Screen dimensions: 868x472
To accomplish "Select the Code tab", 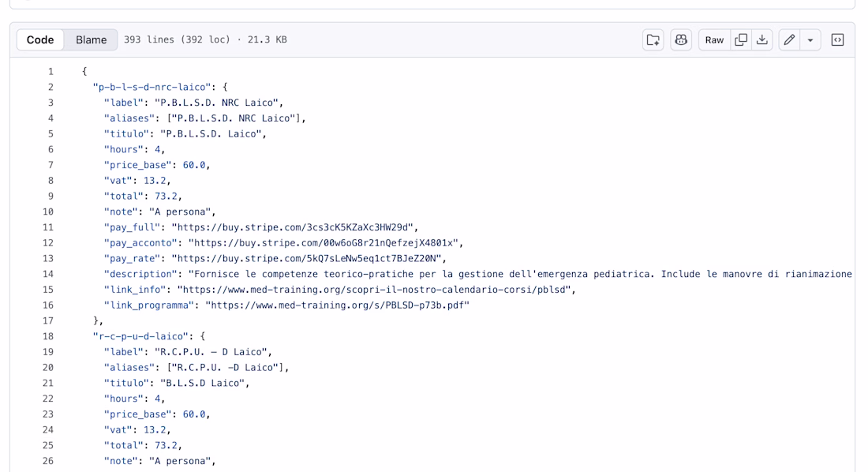I will click(40, 40).
